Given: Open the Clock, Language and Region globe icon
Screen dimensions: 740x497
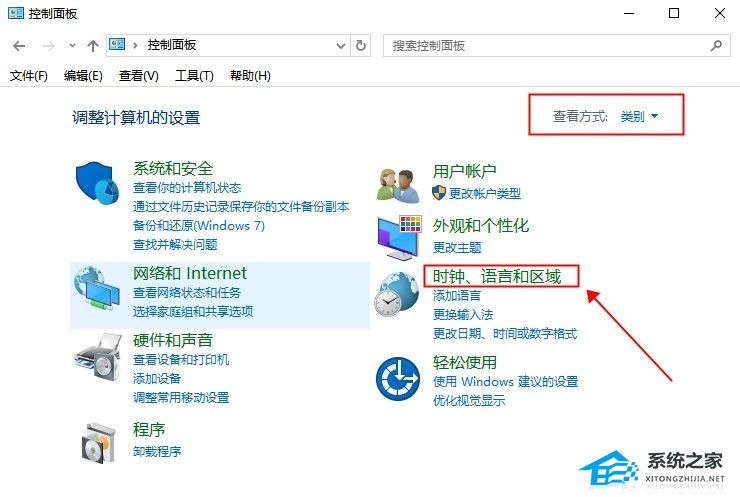Looking at the screenshot, I should (397, 294).
